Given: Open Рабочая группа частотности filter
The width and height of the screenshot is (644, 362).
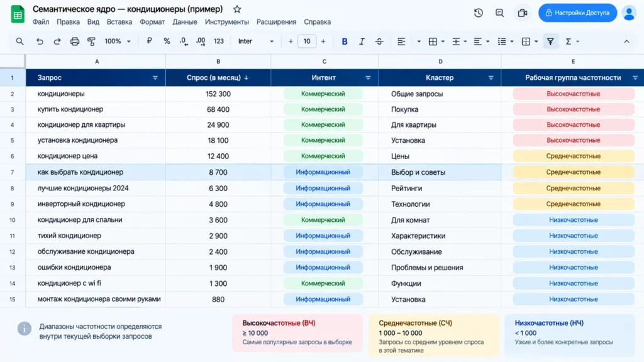Looking at the screenshot, I should (635, 77).
